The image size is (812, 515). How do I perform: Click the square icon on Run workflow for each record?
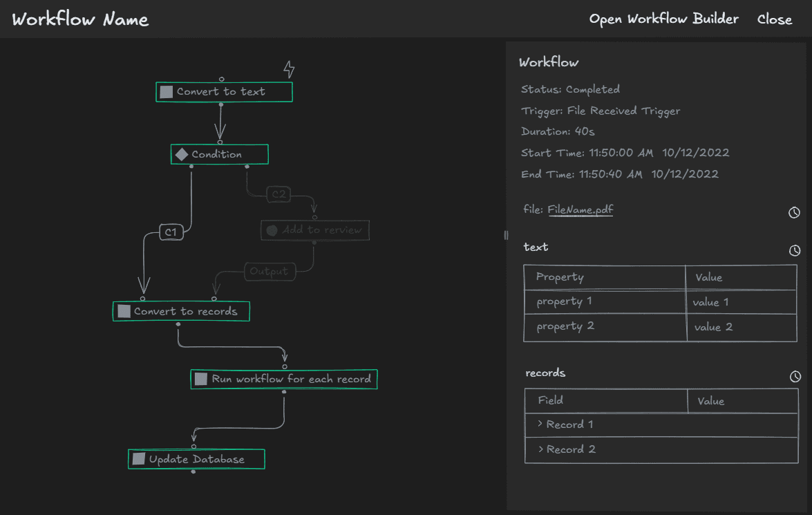201,379
